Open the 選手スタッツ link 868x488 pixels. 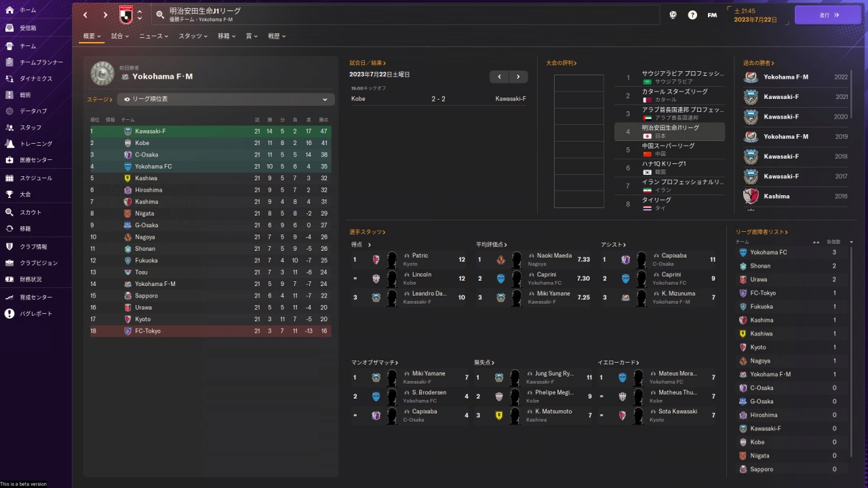pos(367,232)
